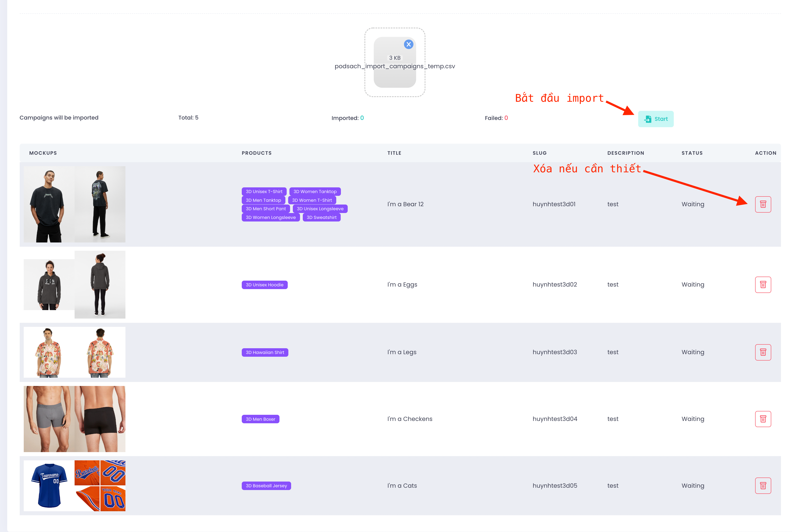Click the 3D Women Tanktop tag
792x532 pixels.
click(315, 192)
